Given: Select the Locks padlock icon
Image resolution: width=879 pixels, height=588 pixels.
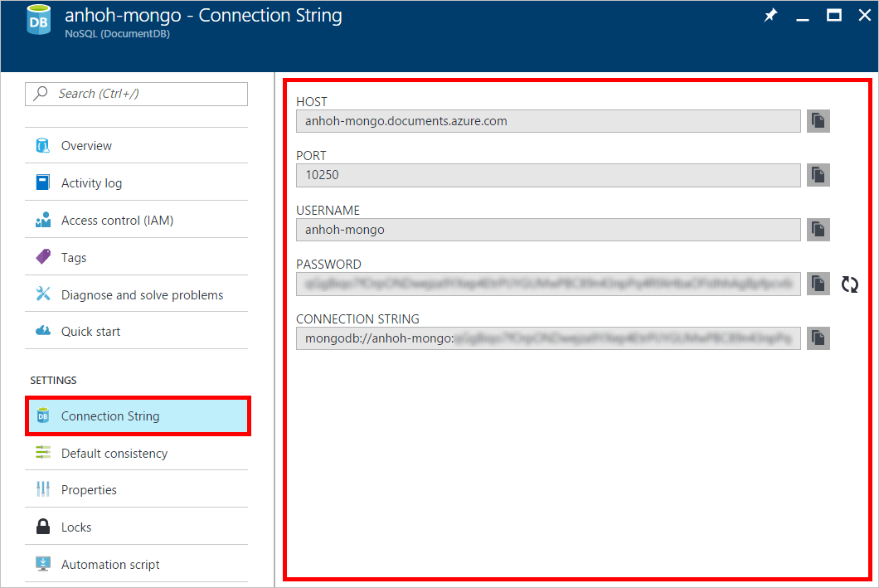Looking at the screenshot, I should tap(42, 527).
